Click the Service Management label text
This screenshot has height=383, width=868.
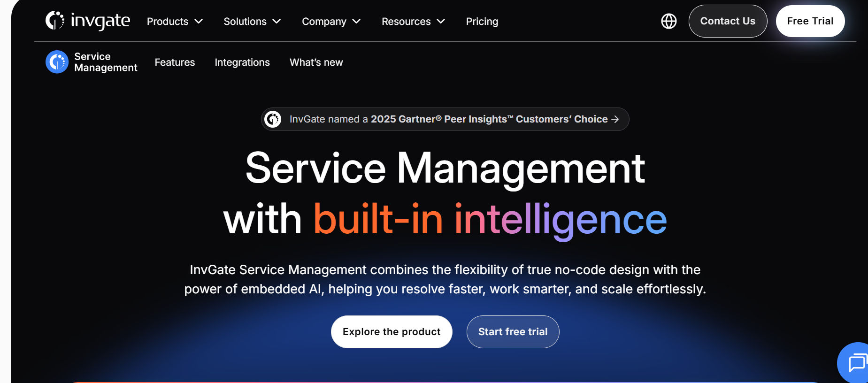pos(106,62)
